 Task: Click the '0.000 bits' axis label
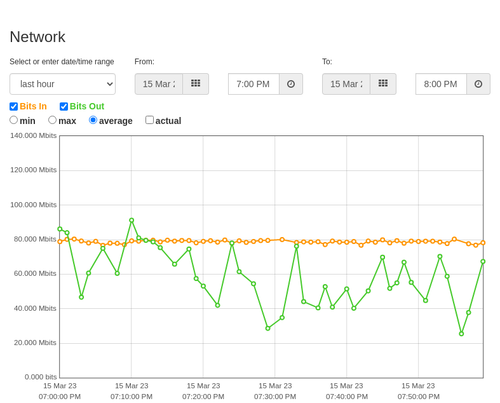tap(41, 377)
